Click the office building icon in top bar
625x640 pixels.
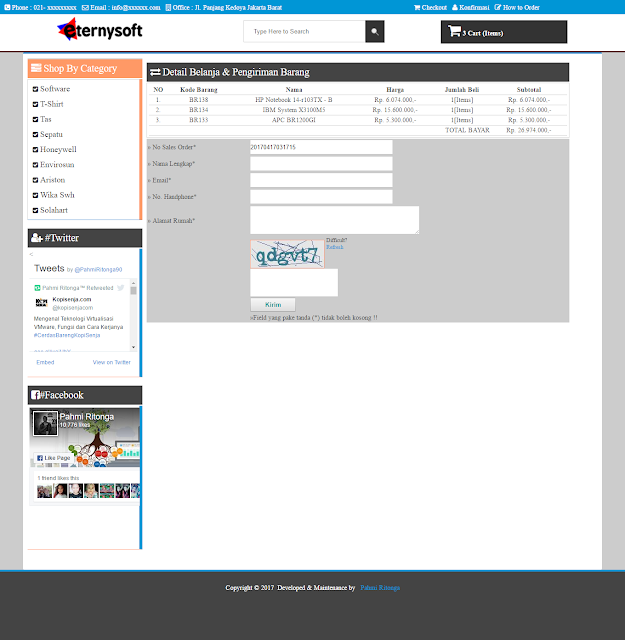pos(168,7)
